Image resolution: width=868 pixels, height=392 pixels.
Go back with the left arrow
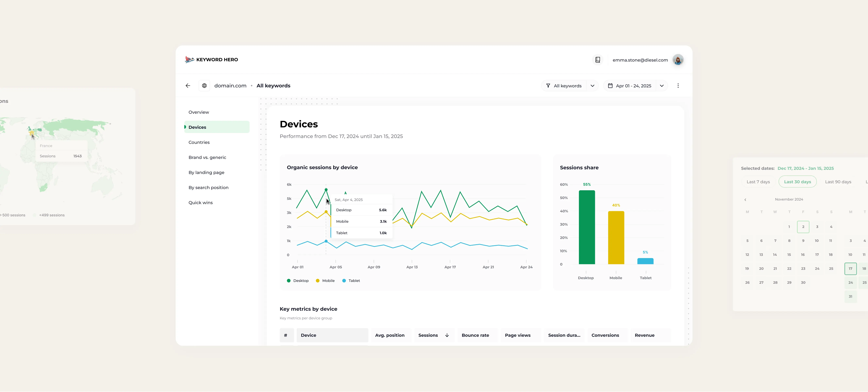click(188, 86)
